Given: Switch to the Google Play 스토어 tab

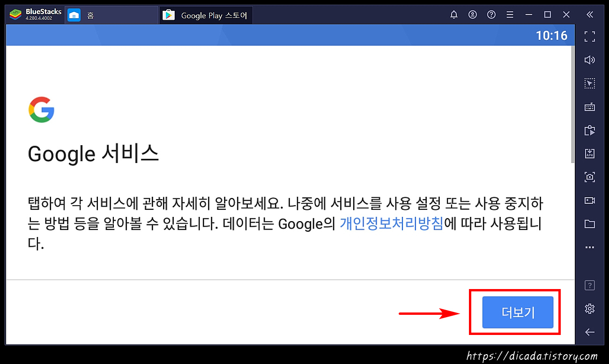Looking at the screenshot, I should click(x=206, y=15).
